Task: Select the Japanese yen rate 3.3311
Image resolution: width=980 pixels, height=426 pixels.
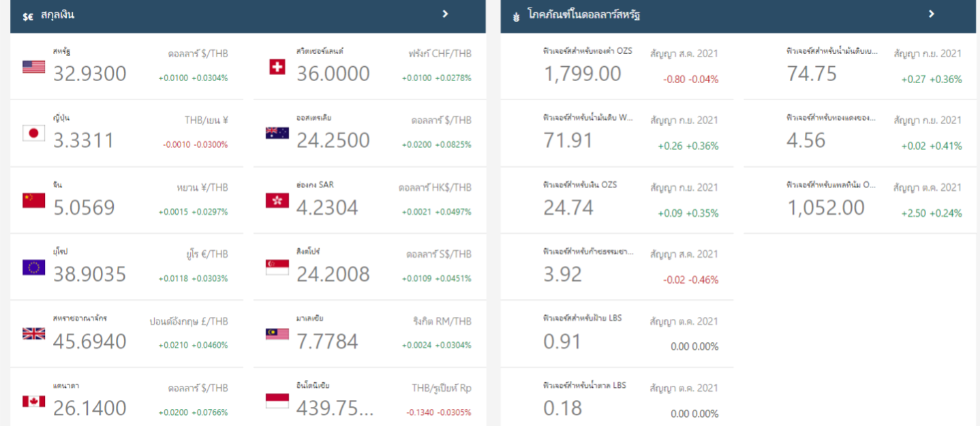Action: point(83,140)
